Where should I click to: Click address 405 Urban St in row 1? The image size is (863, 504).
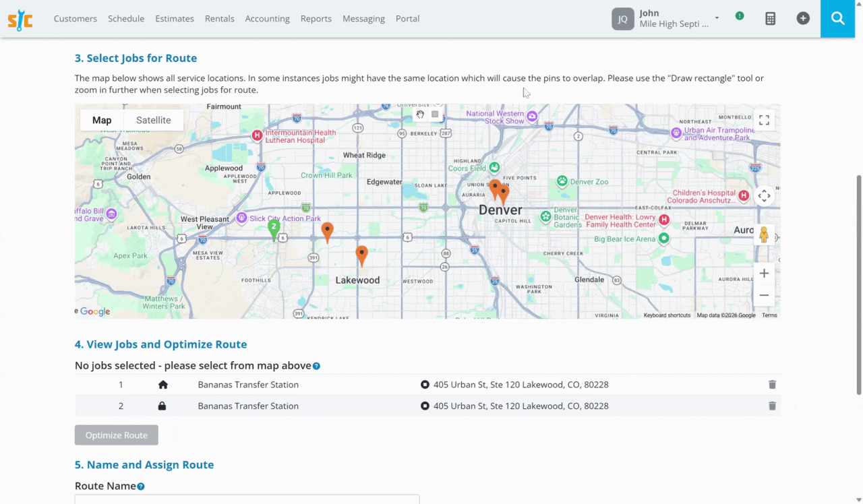521,385
